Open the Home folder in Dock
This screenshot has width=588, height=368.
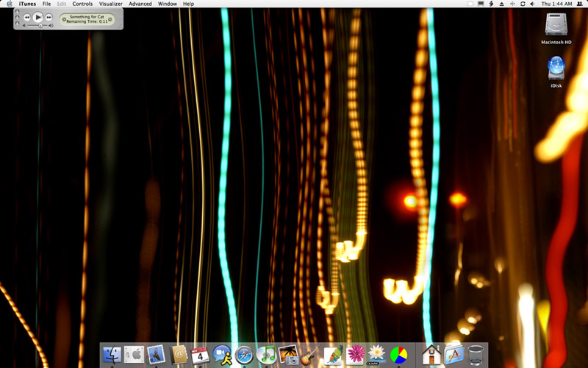431,355
